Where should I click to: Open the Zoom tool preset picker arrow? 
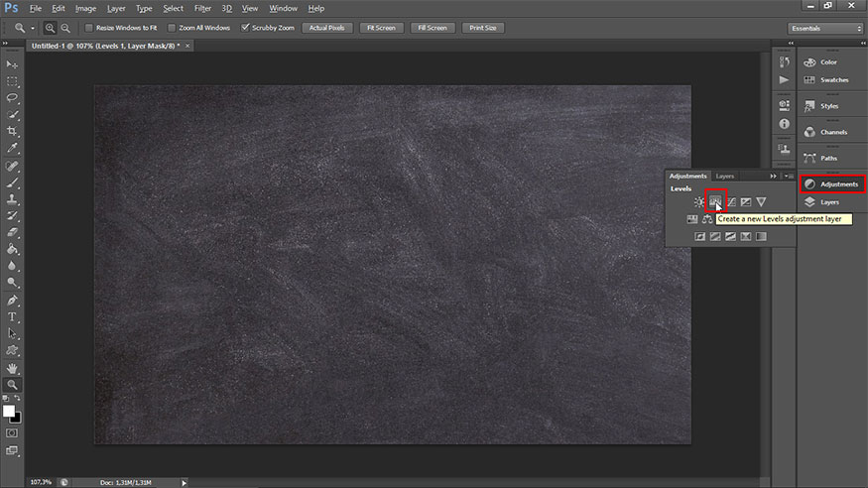(33, 28)
